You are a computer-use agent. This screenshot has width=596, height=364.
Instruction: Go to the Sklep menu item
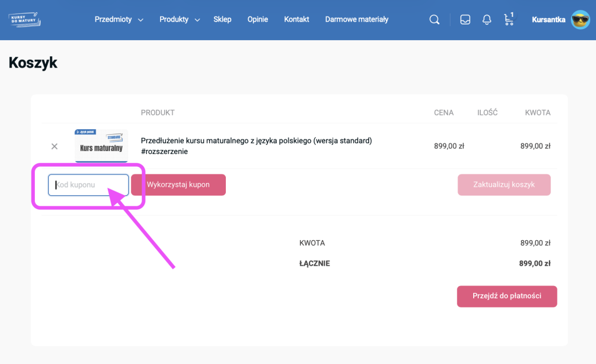[x=222, y=20]
